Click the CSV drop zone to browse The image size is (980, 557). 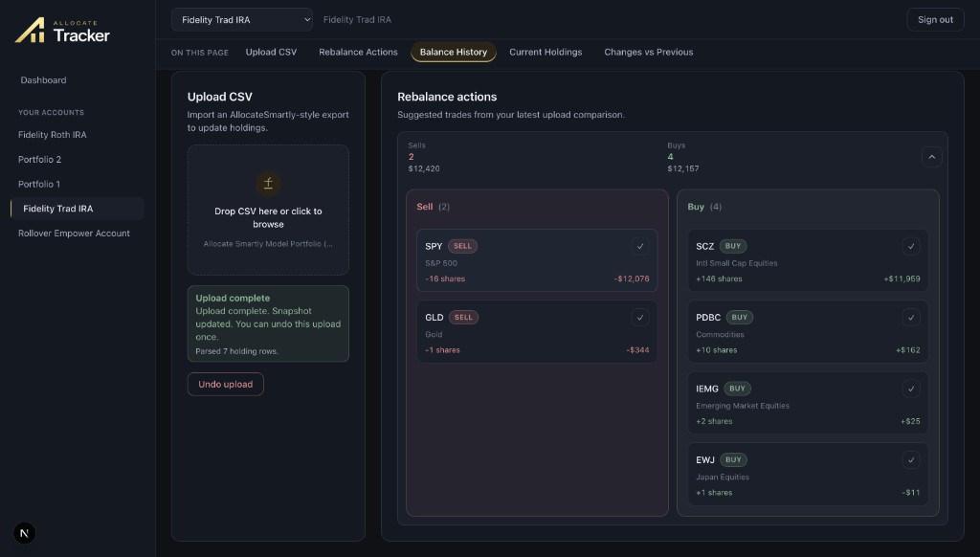268,210
